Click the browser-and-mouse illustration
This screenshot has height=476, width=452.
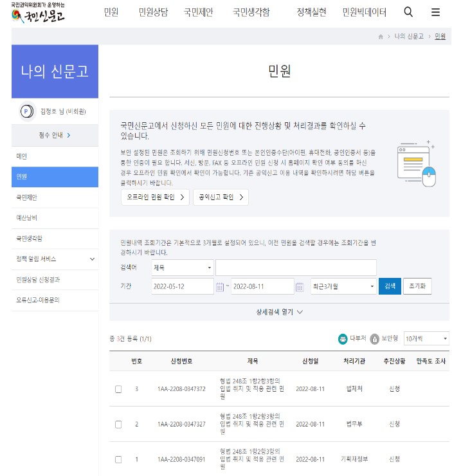coord(416,163)
